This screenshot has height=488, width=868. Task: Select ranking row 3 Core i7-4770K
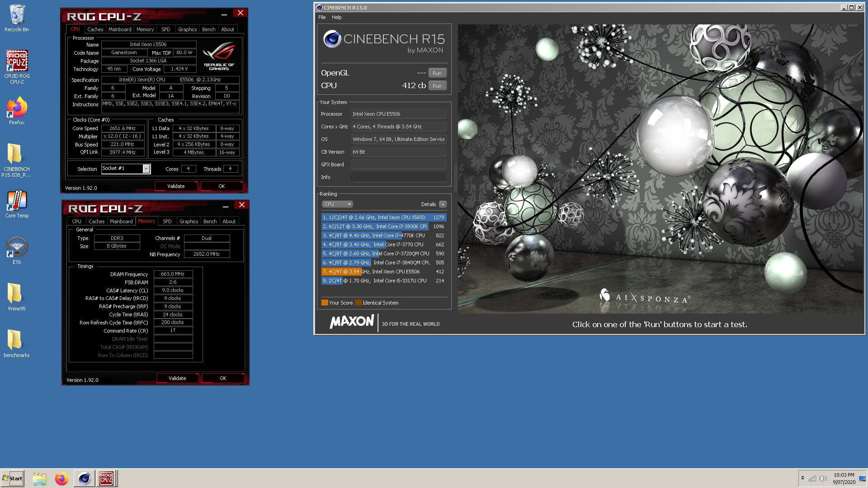click(x=384, y=235)
